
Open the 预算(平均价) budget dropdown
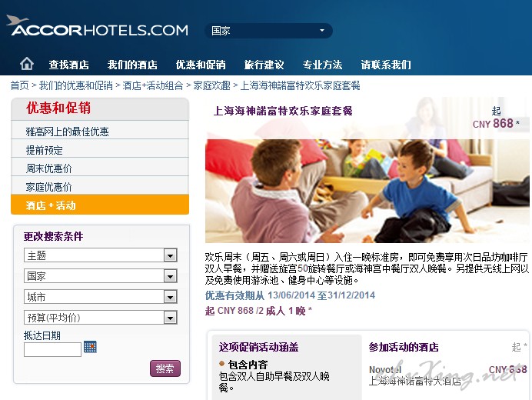point(101,318)
